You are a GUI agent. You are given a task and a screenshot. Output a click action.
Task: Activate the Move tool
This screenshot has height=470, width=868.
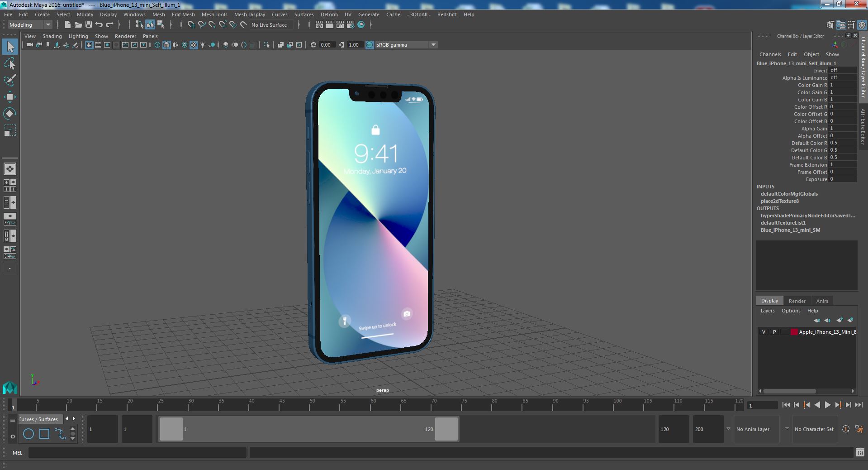pos(10,97)
